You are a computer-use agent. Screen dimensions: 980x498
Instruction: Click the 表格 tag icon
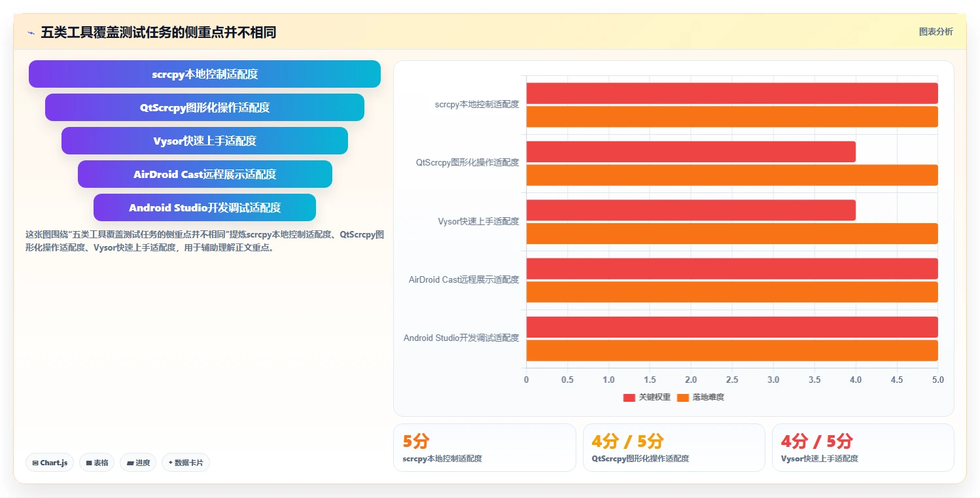89,463
